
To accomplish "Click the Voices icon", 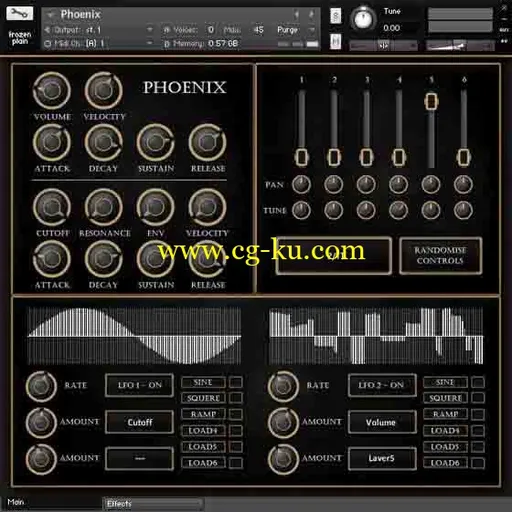I will tap(167, 30).
